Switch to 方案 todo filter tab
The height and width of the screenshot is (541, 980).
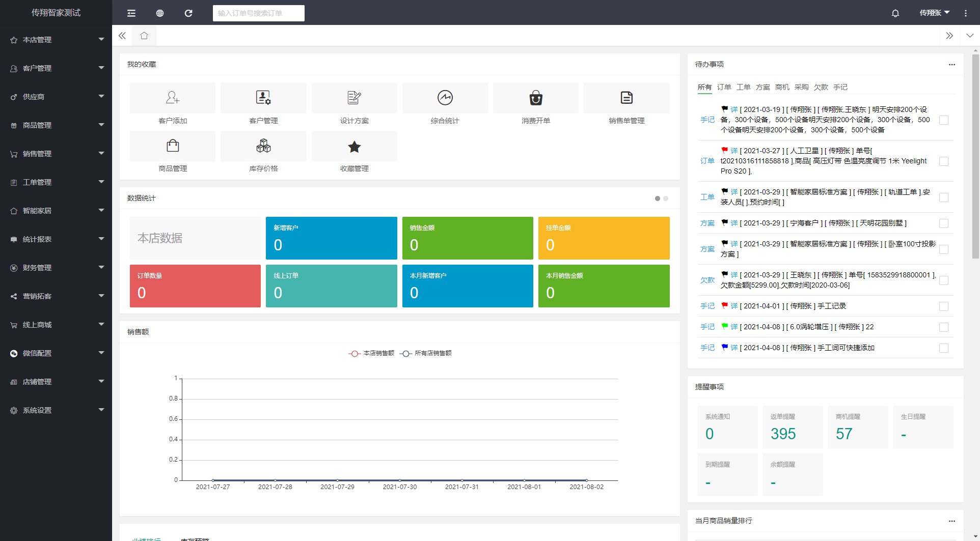tap(763, 87)
